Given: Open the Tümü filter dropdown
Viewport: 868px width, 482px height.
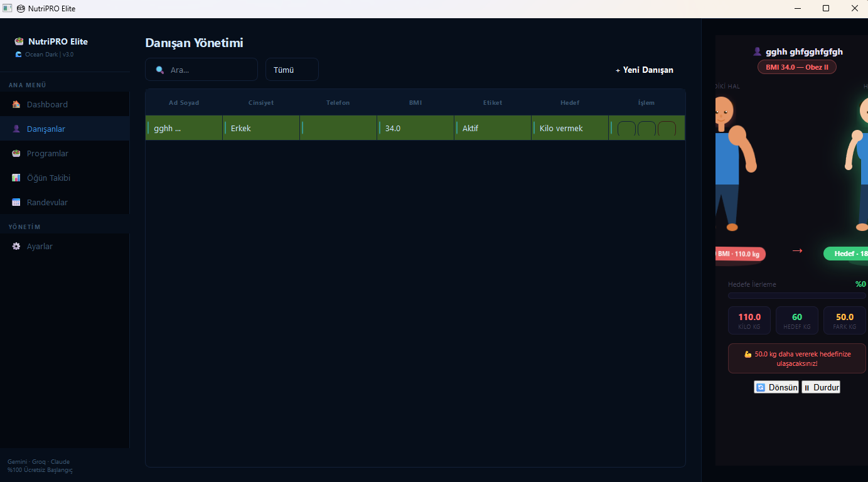Looking at the screenshot, I should click(x=292, y=70).
